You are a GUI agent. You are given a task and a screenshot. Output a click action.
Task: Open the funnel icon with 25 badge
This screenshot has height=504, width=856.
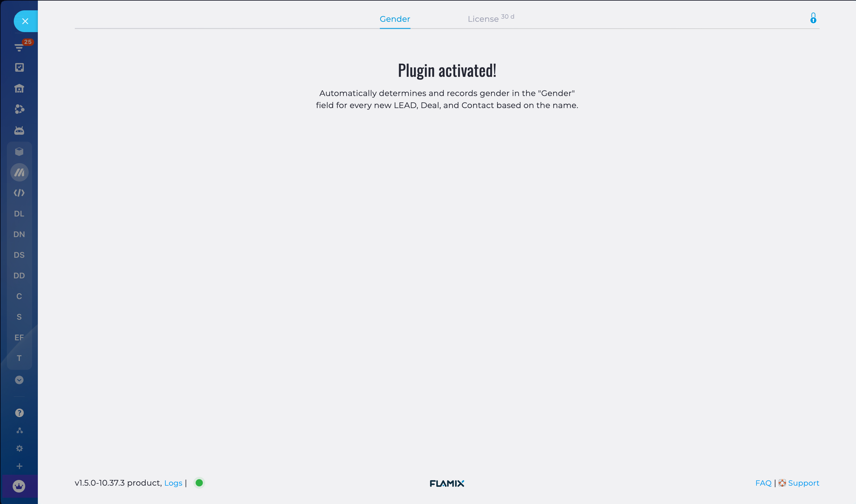19,47
